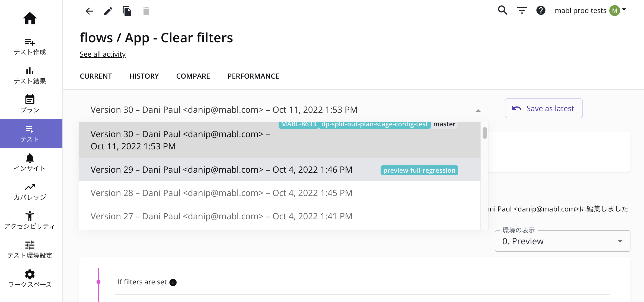Screen dimensions: 644x302
Task: Click the home icon in sidebar
Action: [x=30, y=18]
